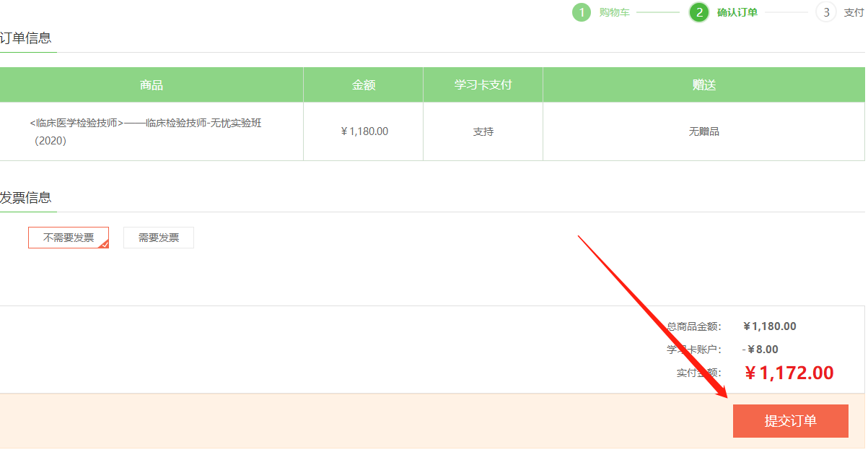The width and height of the screenshot is (868, 455).
Task: Submit order with 提交订单 button
Action: (790, 421)
